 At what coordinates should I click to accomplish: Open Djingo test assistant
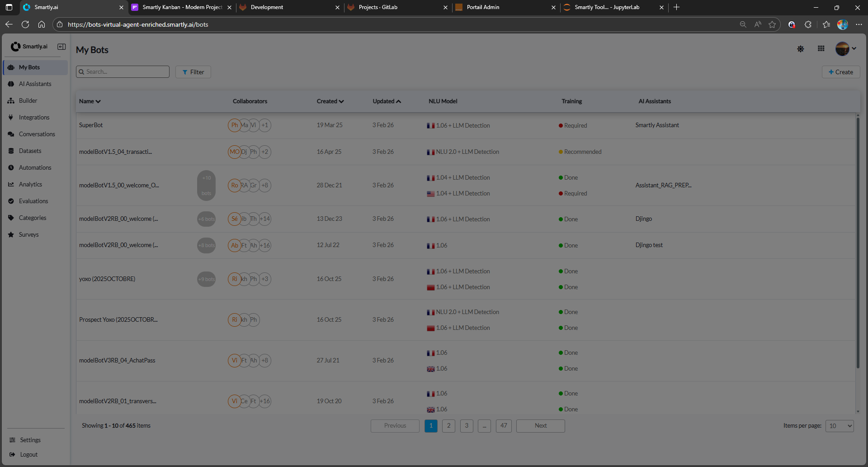649,245
